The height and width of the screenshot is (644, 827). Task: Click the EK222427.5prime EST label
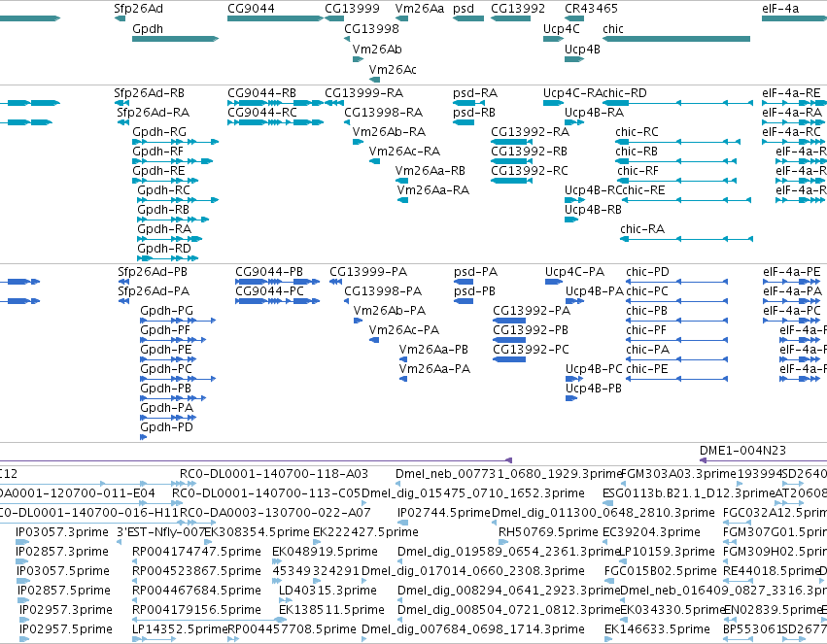point(365,532)
